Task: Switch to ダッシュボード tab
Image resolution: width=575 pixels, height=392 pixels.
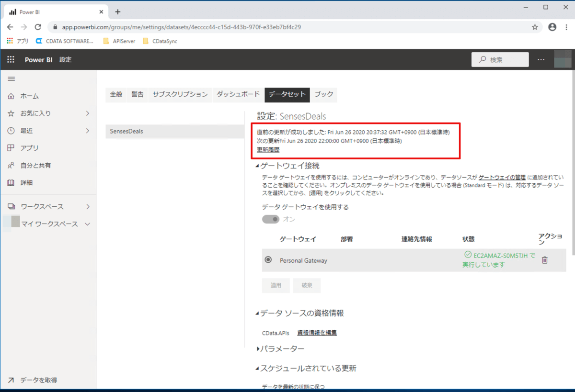Action: click(238, 95)
